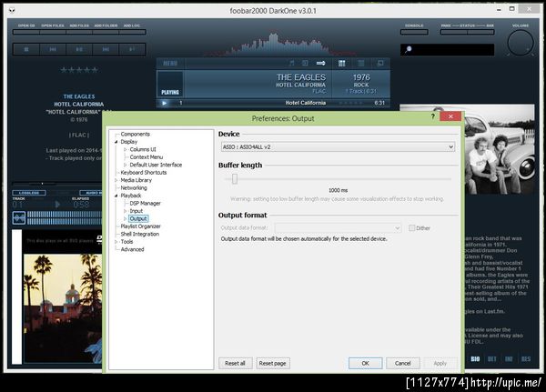Toggle the Dither checkbox
Image resolution: width=546 pixels, height=392 pixels.
point(412,228)
